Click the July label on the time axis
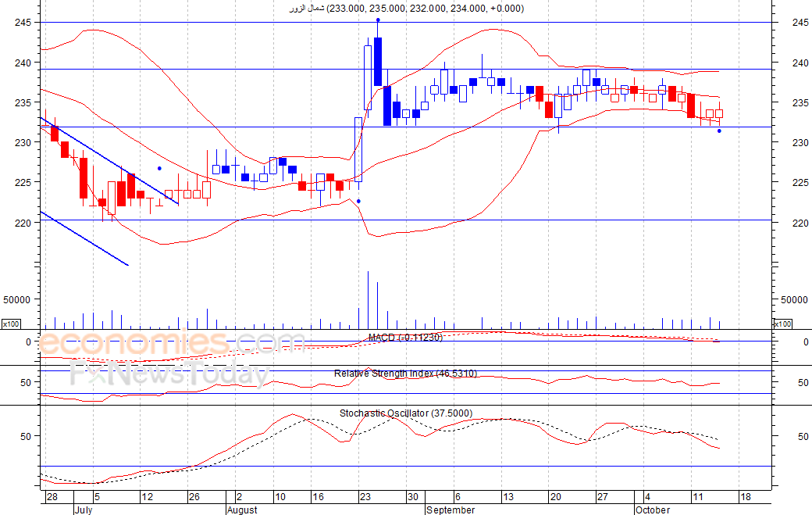 (84, 510)
